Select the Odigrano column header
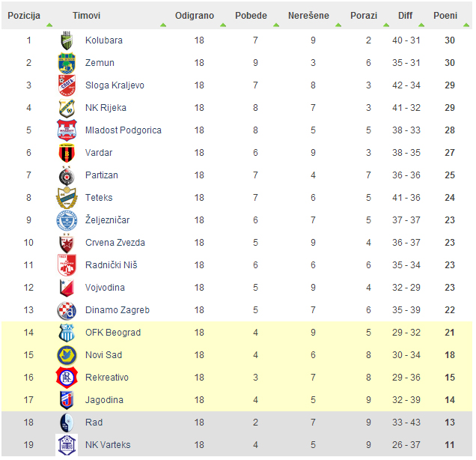This screenshot has height=460, width=476. (195, 16)
